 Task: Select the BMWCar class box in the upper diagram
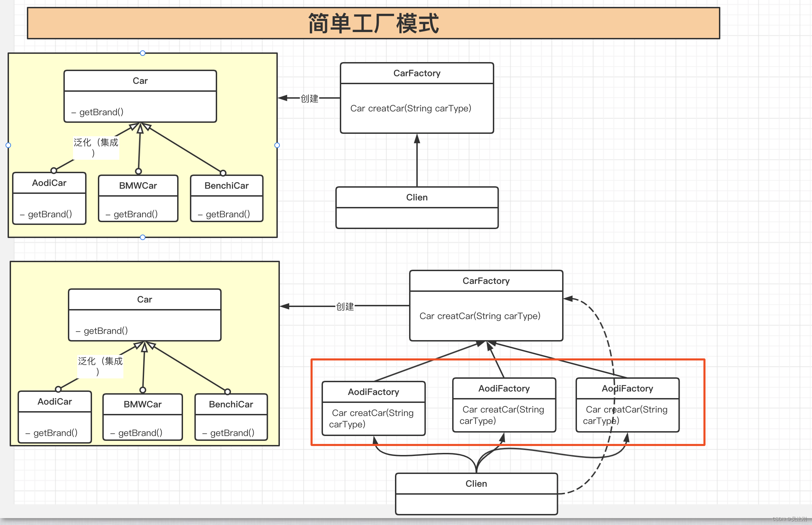pyautogui.click(x=138, y=199)
